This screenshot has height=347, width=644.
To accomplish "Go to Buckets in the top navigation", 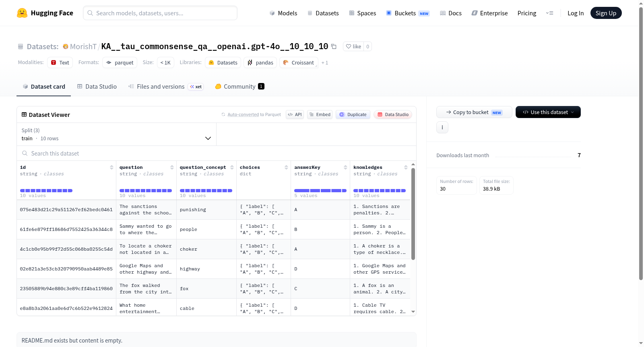I will click(x=408, y=13).
